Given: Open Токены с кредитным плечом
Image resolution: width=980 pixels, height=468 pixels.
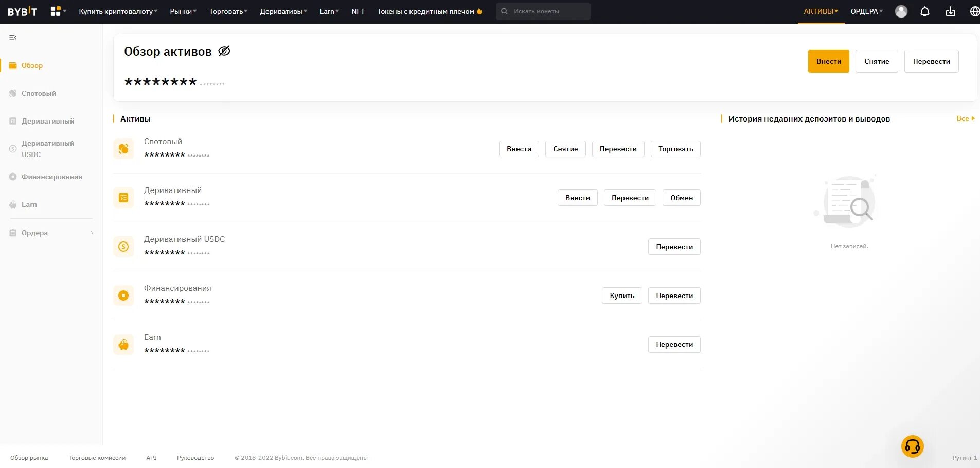Looking at the screenshot, I should (425, 11).
